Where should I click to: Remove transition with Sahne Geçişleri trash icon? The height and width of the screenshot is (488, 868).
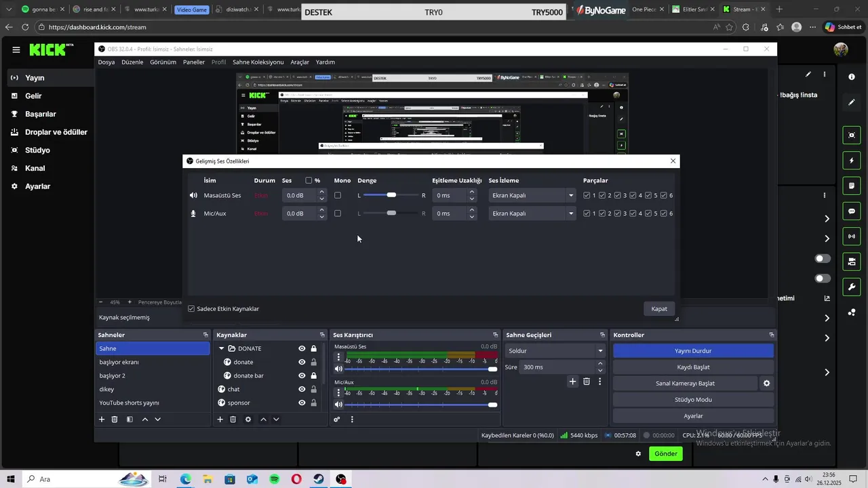(x=587, y=382)
